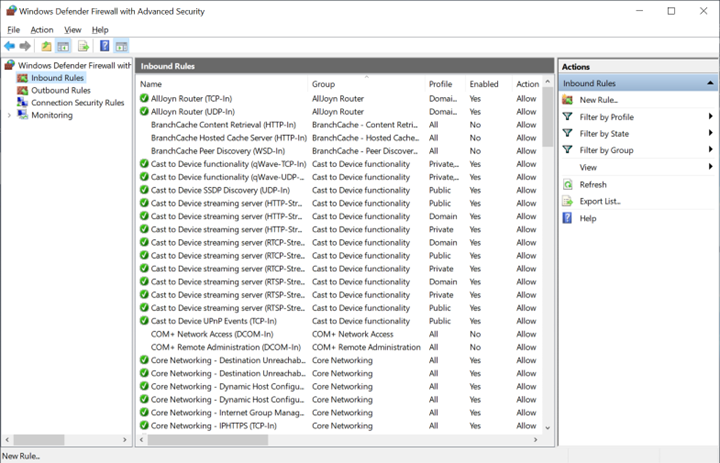Click green check of Cast to Device UPnP Events

[x=144, y=321]
